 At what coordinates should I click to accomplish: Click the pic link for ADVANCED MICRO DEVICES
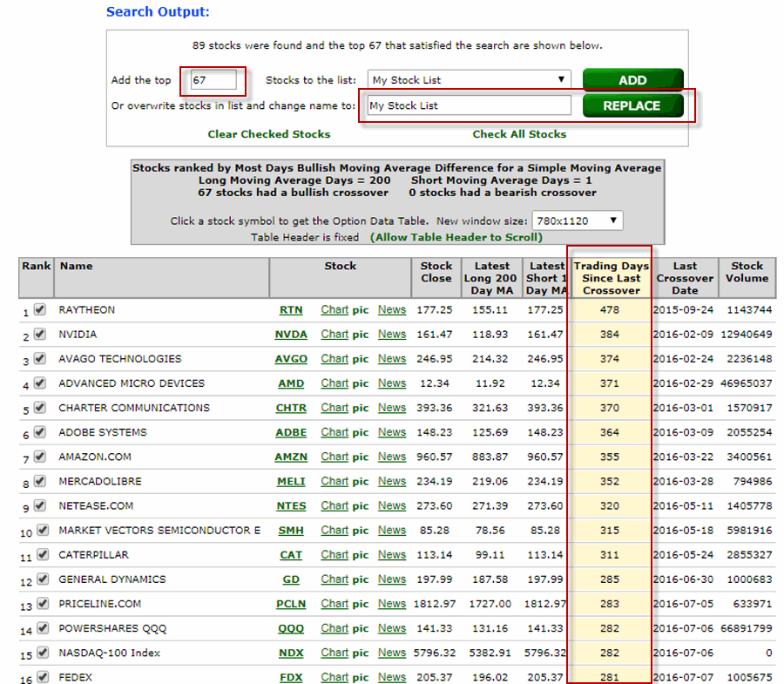pyautogui.click(x=360, y=384)
